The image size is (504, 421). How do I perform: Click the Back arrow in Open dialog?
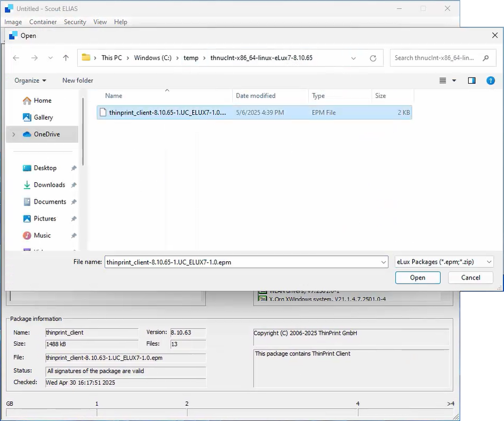point(16,58)
